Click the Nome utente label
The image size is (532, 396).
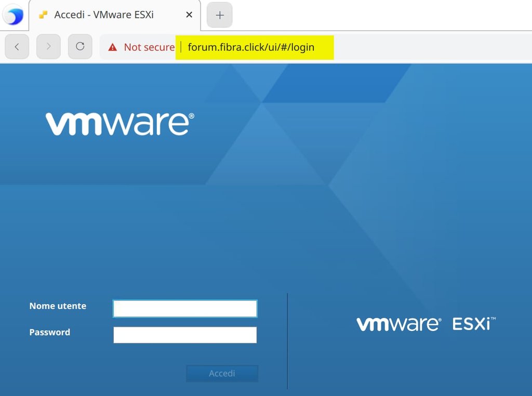(58, 306)
